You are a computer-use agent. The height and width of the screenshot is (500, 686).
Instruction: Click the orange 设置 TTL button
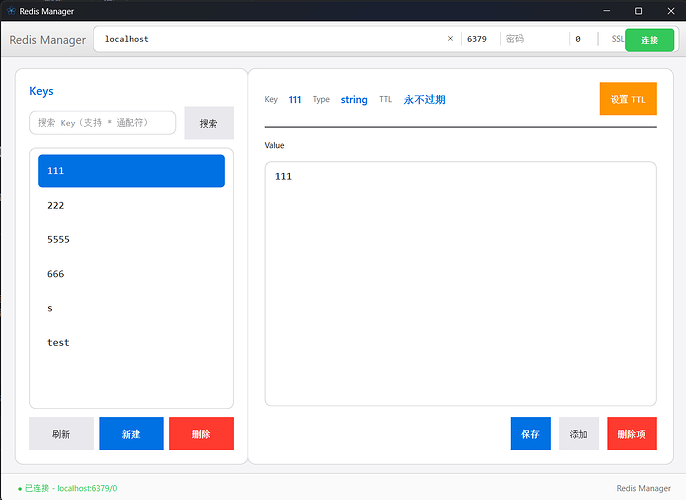point(628,99)
